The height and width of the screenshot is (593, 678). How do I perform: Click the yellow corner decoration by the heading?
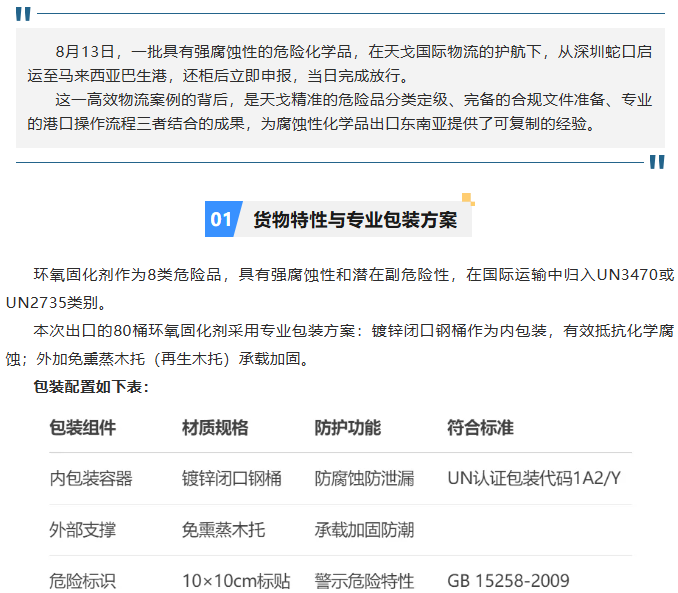(468, 199)
